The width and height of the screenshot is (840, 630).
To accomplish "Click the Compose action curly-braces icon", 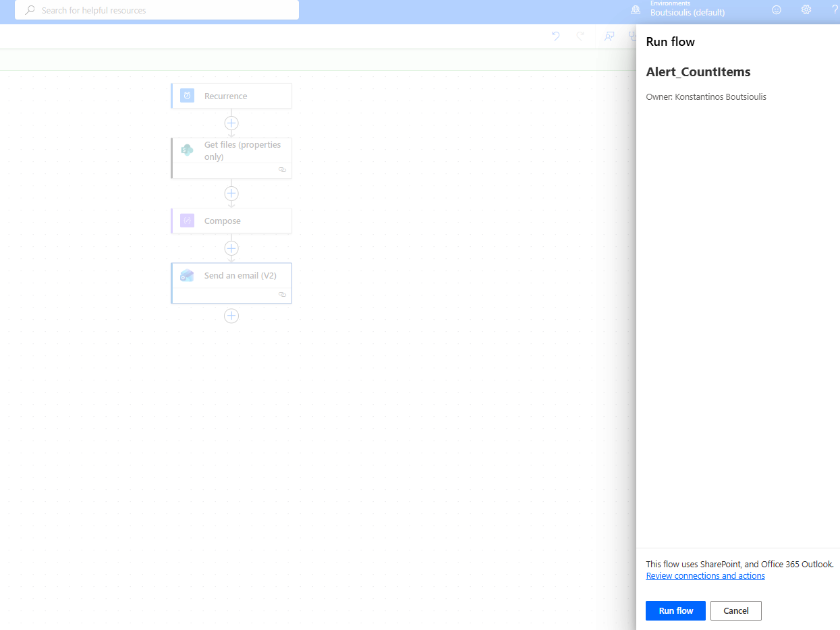I will pyautogui.click(x=188, y=221).
